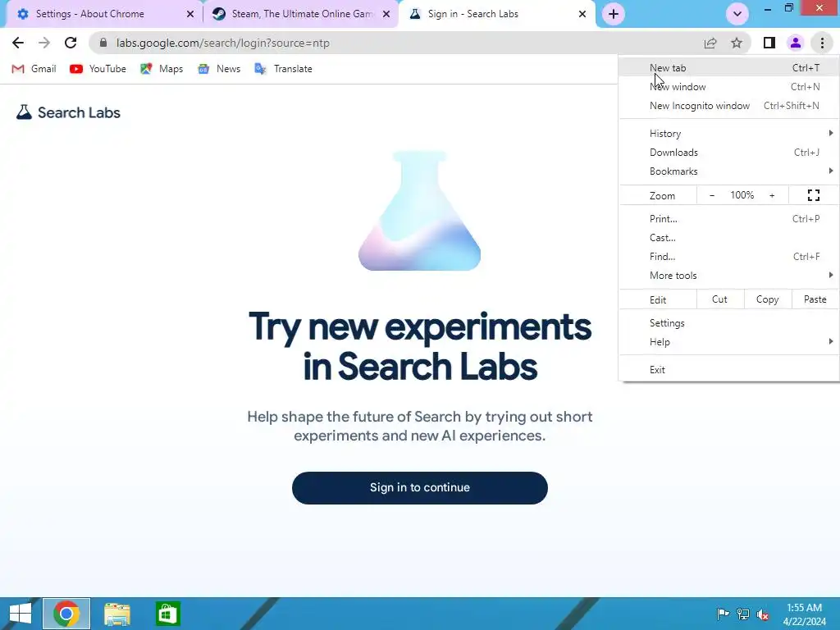The width and height of the screenshot is (840, 630).
Task: Click Sign in to continue button
Action: coord(419,487)
